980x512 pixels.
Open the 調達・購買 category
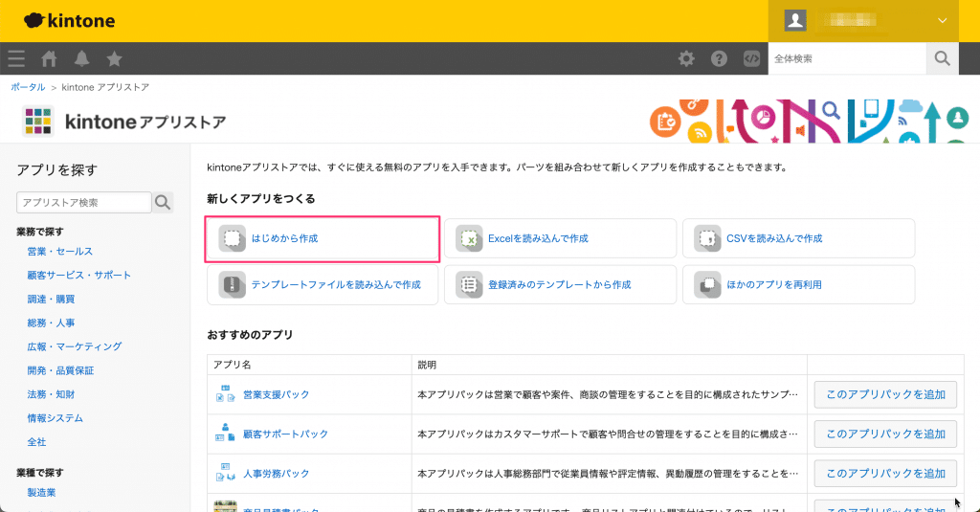coord(51,299)
